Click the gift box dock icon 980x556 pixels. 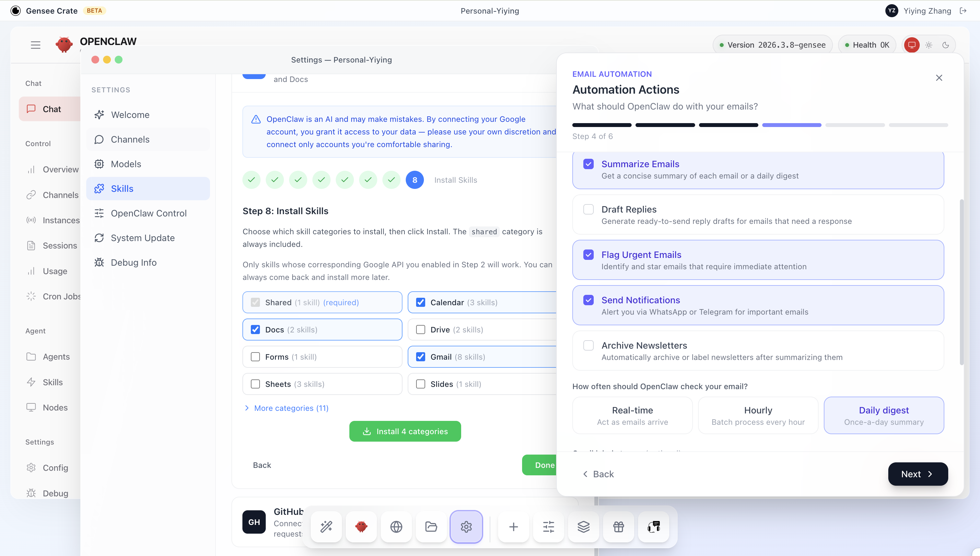coord(618,527)
